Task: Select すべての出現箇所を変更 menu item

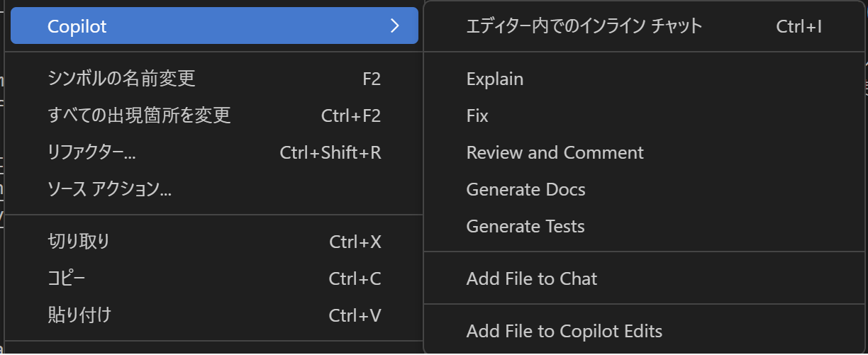Action: 139,115
